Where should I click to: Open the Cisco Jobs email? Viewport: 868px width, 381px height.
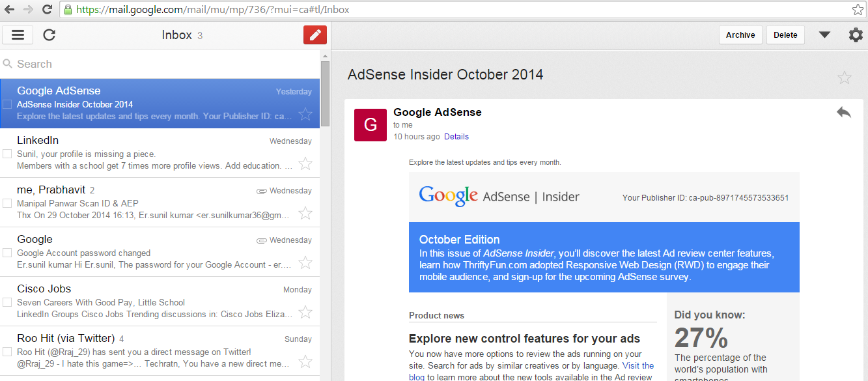[x=160, y=302]
